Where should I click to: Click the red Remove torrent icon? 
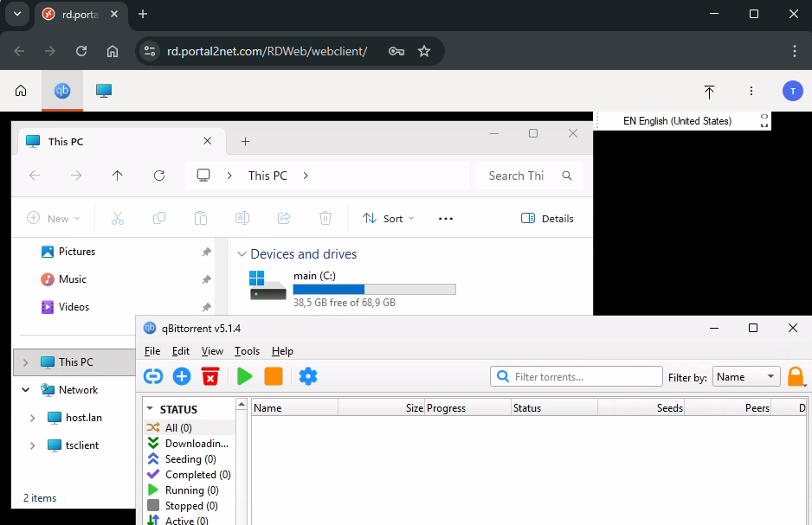pos(210,376)
